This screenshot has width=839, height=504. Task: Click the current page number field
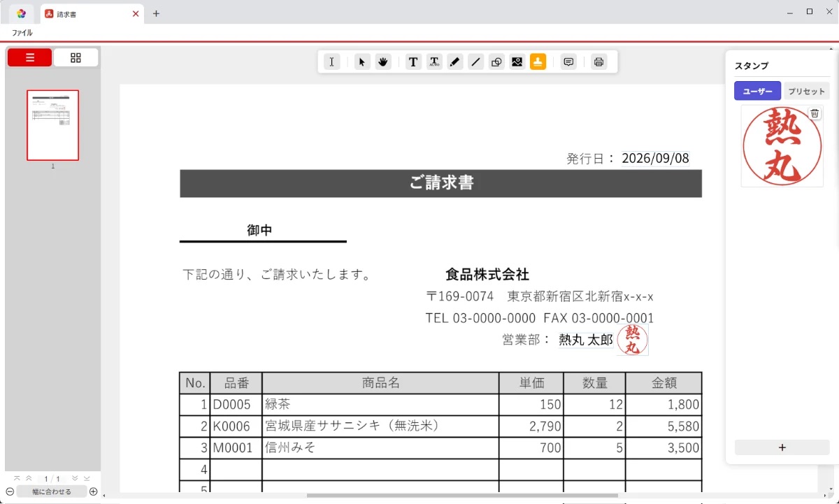48,479
